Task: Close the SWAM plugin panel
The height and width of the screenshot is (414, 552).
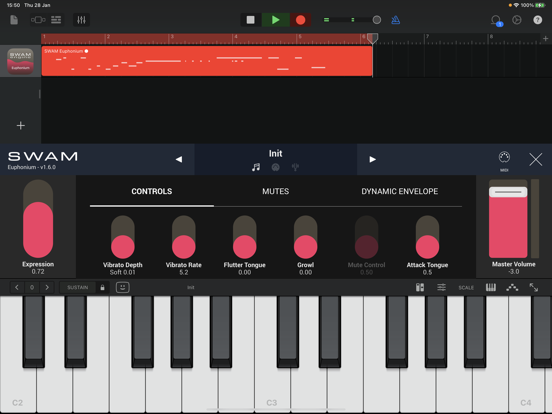Action: click(x=535, y=159)
